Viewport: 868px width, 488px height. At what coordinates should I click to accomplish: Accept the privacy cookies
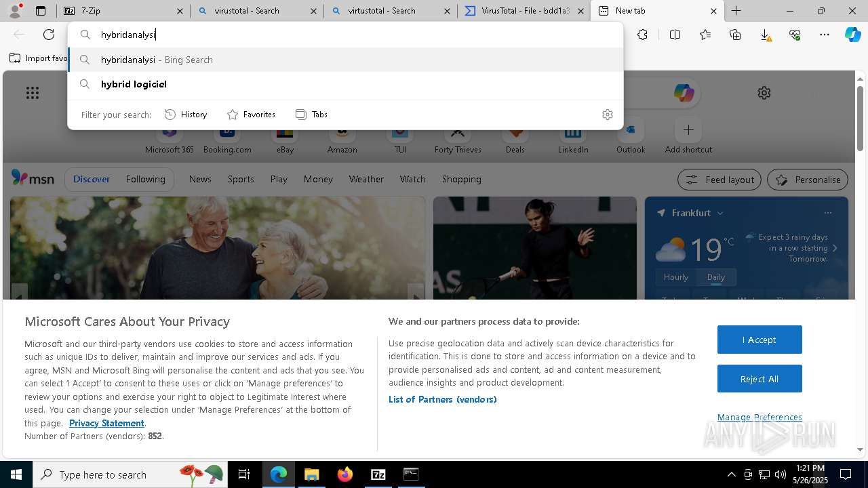pos(759,340)
